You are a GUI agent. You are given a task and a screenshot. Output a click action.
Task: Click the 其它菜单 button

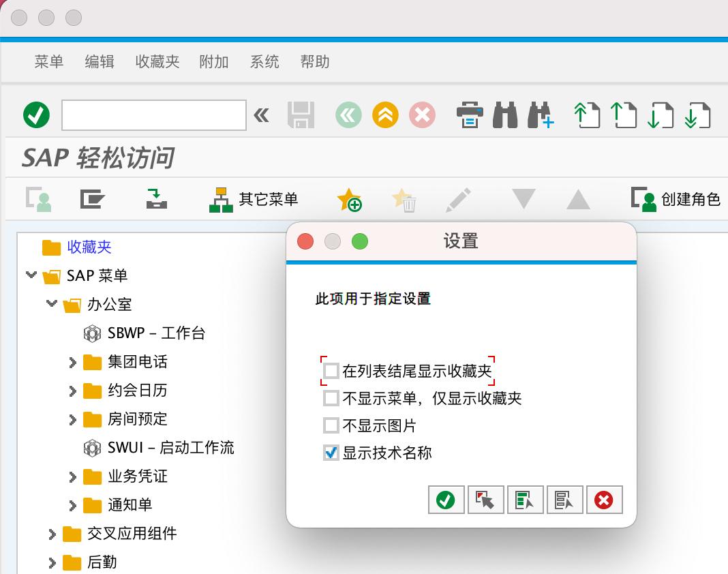[254, 200]
